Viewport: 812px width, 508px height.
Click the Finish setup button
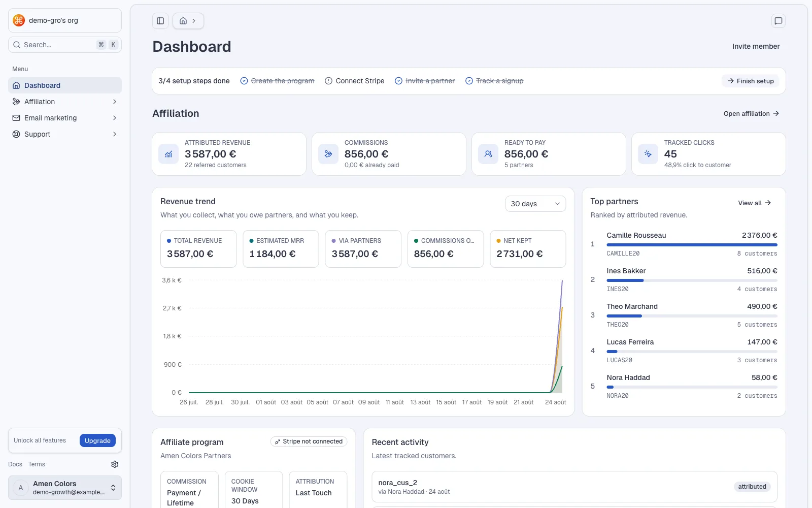[x=750, y=81]
